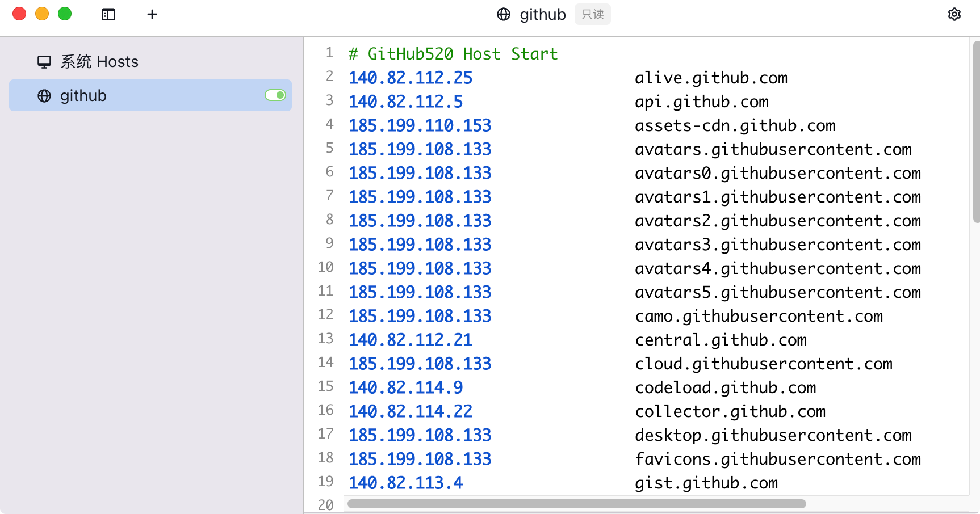Click IP 140.82.113.4
980x514 pixels.
[x=405, y=483]
